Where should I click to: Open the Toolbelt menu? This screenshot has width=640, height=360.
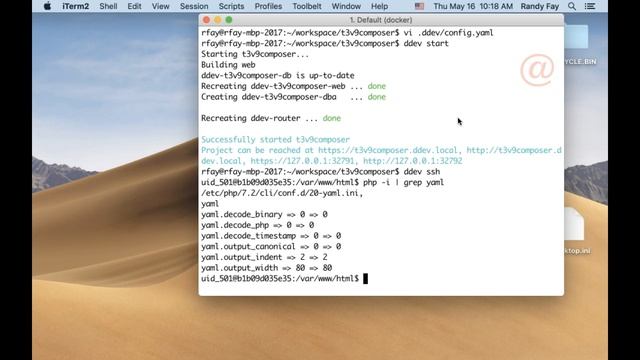tap(307, 7)
